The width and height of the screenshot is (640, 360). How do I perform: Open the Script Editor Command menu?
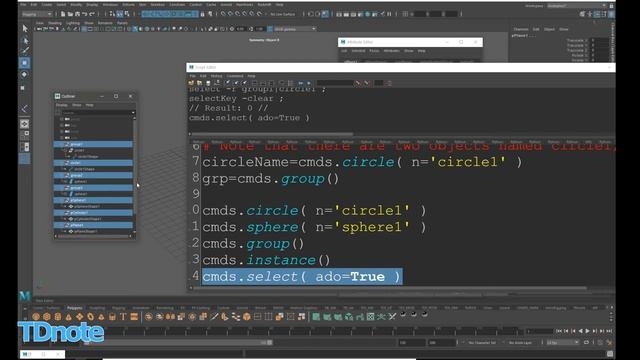pyautogui.click(x=235, y=76)
